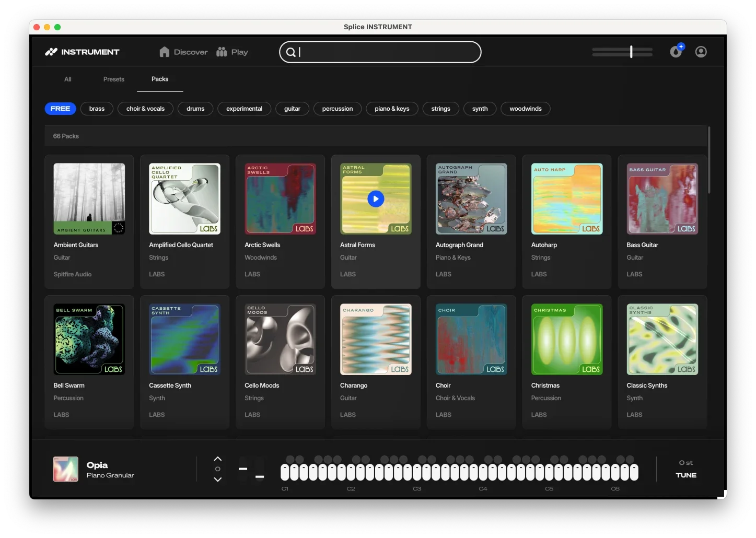Click the Spitfire Audio publisher label

click(73, 274)
